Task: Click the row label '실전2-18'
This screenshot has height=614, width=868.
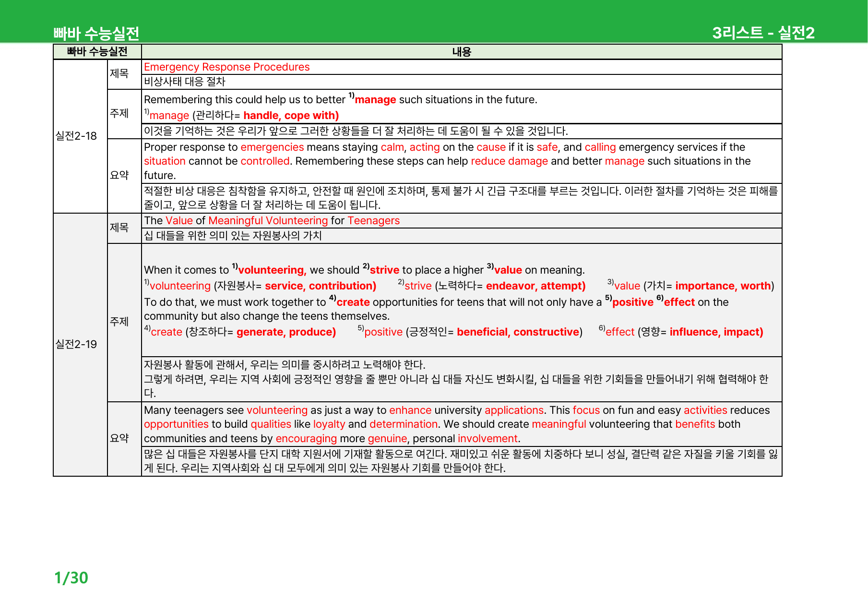Action: 76,136
